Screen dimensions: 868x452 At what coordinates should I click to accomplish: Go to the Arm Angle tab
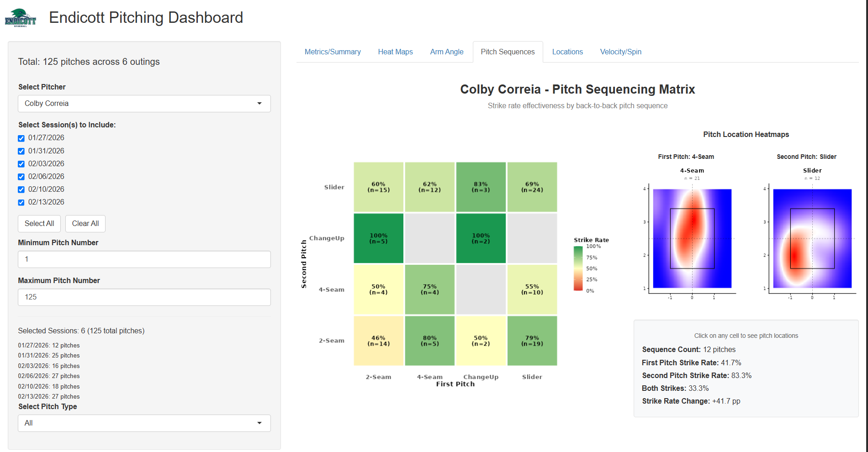click(x=446, y=52)
